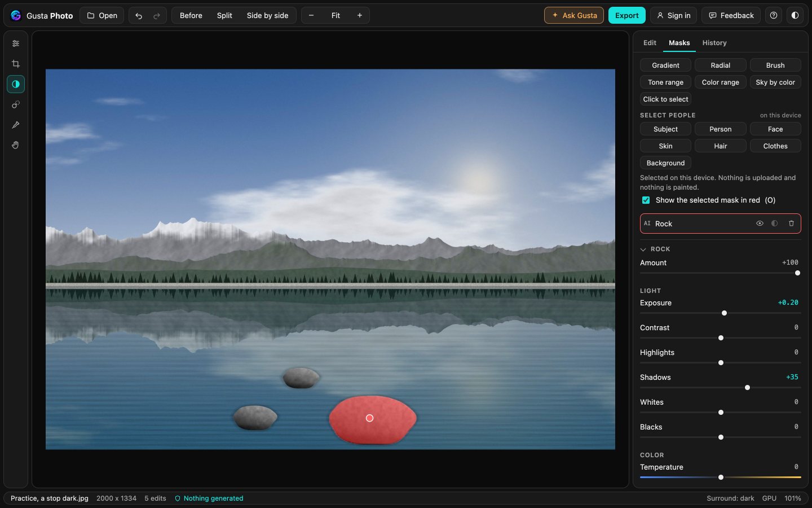Zoom out with the minus button
812x508 pixels.
point(311,16)
